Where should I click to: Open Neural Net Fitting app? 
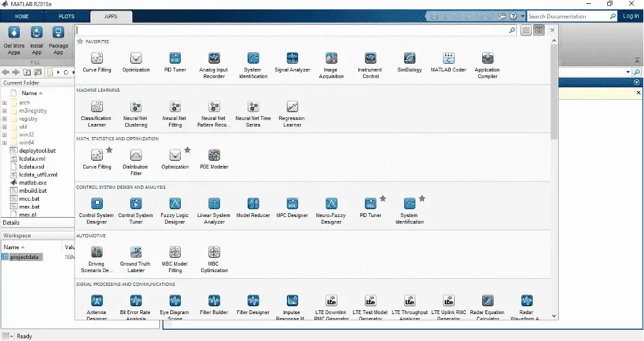[x=175, y=114]
